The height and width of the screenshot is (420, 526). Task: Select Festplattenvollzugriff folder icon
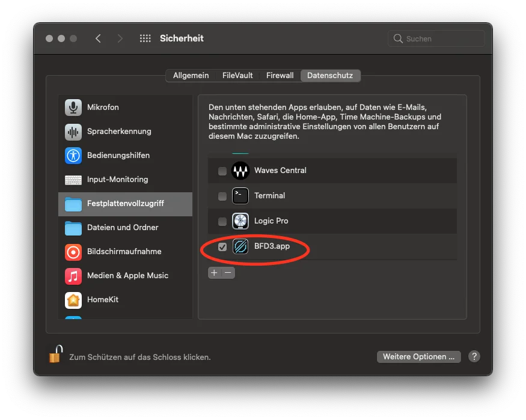pos(73,204)
